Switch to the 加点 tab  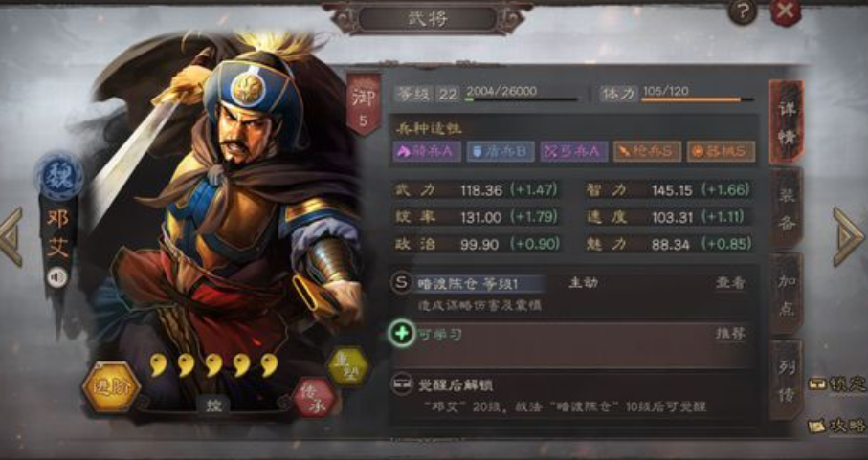(787, 294)
